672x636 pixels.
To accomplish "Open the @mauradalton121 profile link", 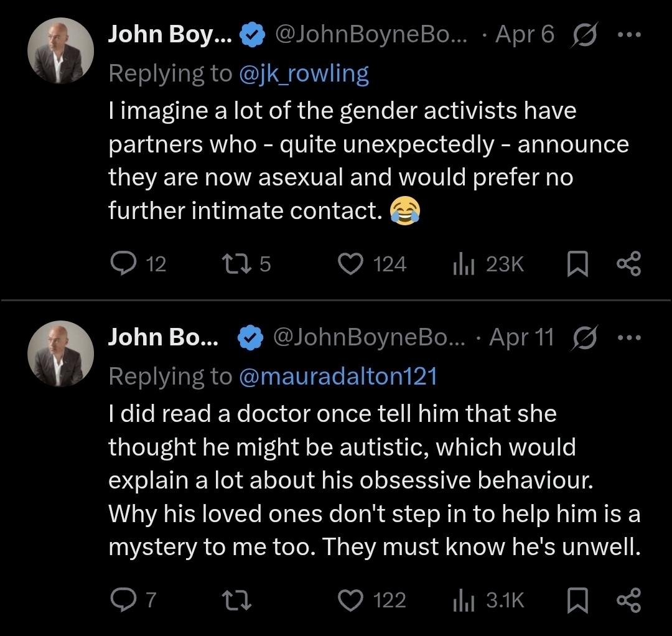I will coord(338,376).
